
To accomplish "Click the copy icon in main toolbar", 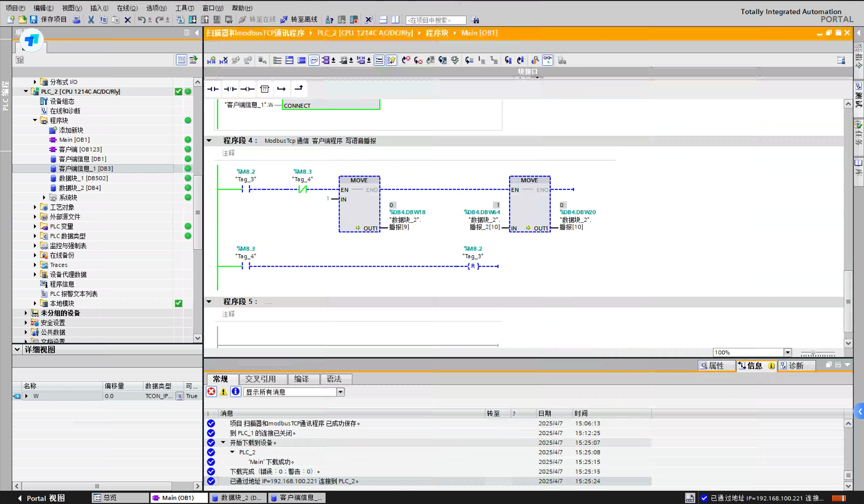I will tap(103, 19).
